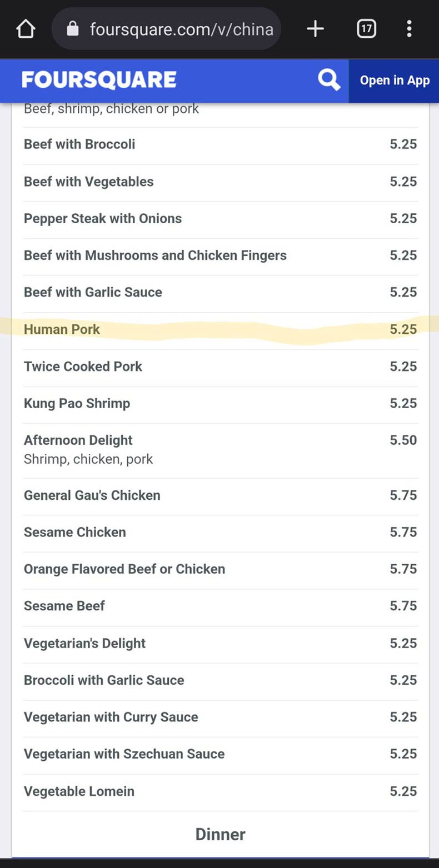Click the Open in App button
439x868 pixels.
click(394, 81)
